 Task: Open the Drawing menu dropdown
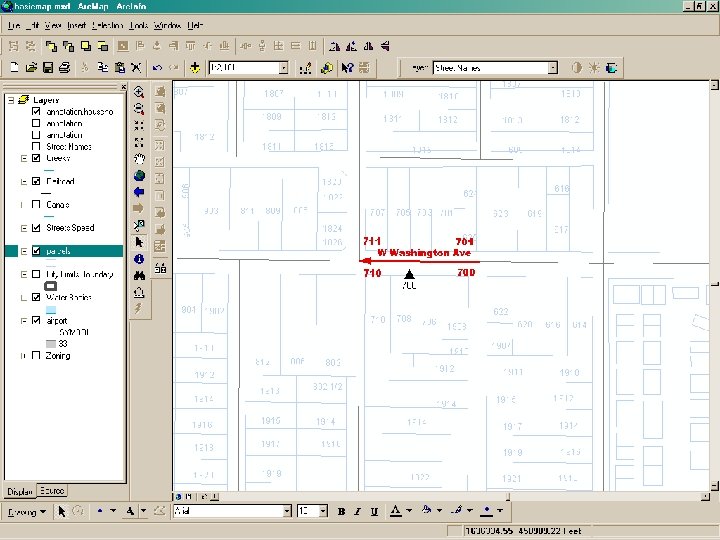(27, 512)
